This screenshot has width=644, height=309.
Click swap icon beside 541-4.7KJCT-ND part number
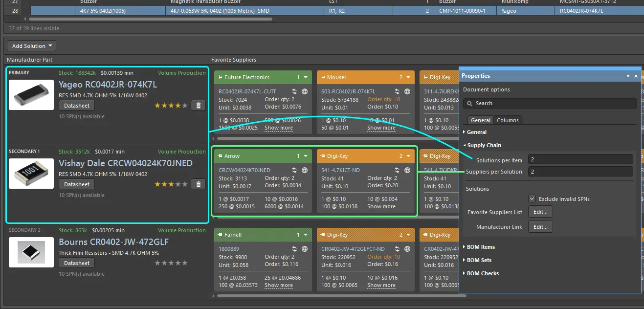coord(398,170)
